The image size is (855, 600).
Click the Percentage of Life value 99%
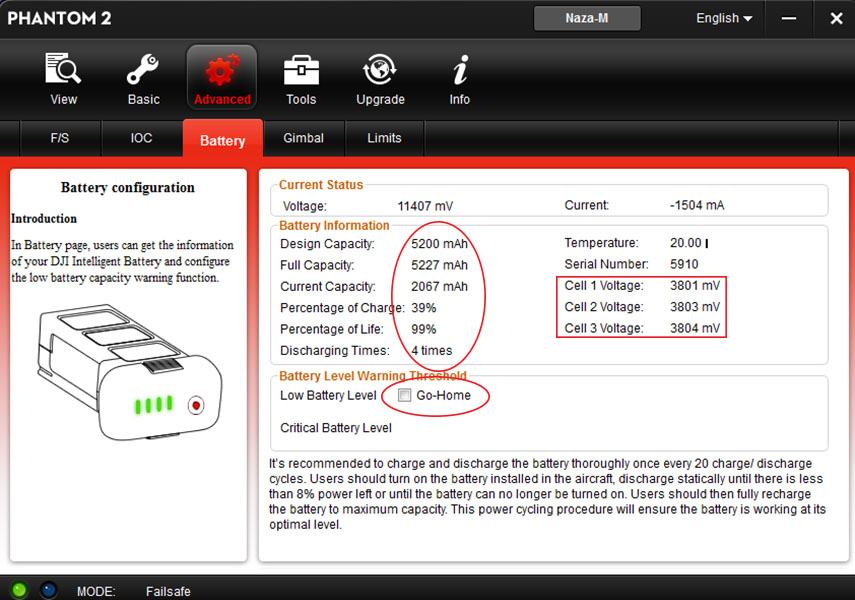pos(424,329)
